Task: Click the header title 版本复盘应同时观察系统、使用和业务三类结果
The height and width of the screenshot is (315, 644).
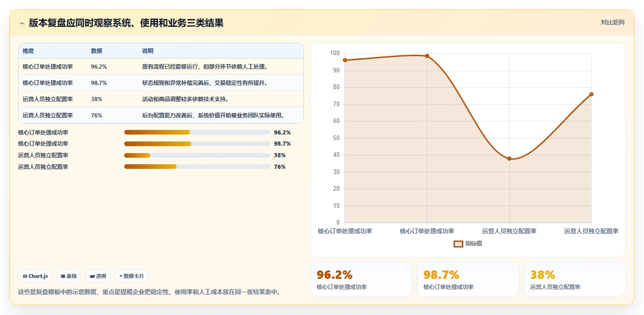Action: pyautogui.click(x=126, y=23)
